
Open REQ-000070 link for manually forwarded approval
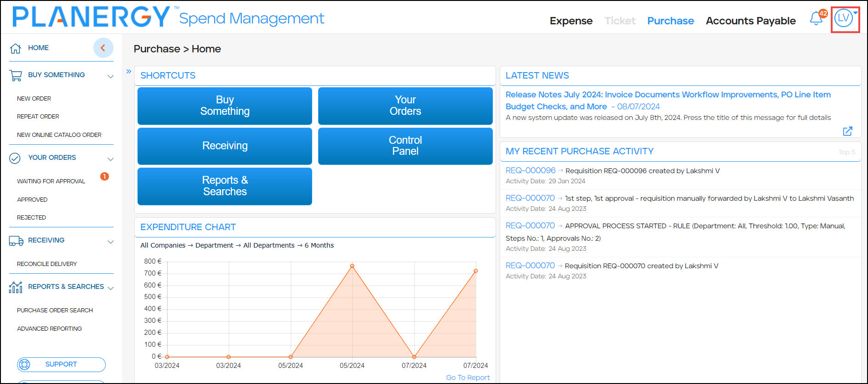click(530, 198)
